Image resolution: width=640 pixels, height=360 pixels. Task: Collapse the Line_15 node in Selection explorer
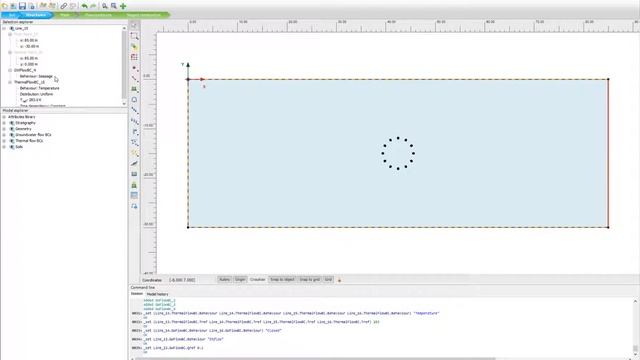point(4,29)
